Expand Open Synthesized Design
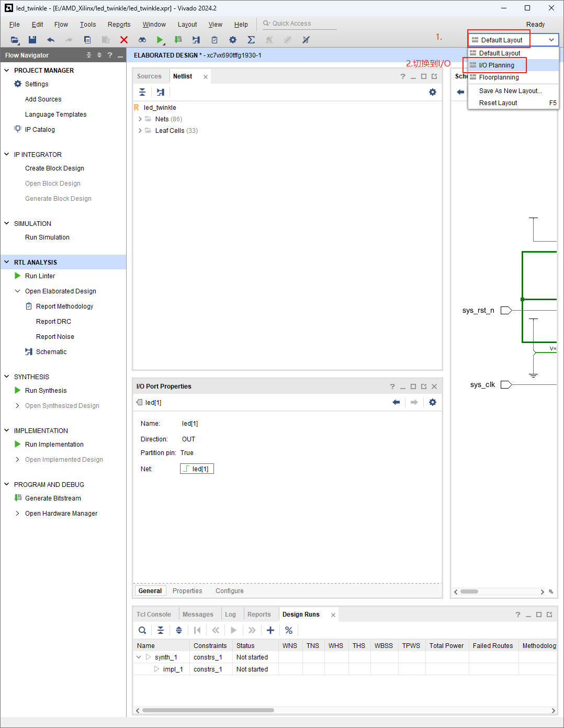Viewport: 564px width, 728px height. click(18, 406)
